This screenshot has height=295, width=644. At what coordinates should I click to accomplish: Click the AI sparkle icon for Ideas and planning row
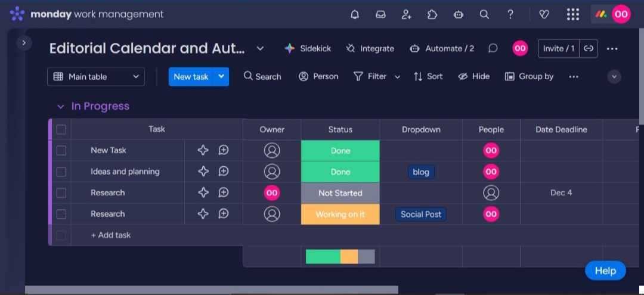pos(203,172)
